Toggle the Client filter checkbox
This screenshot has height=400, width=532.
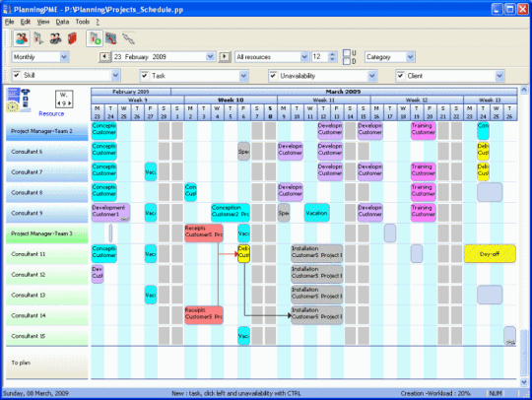click(x=401, y=76)
